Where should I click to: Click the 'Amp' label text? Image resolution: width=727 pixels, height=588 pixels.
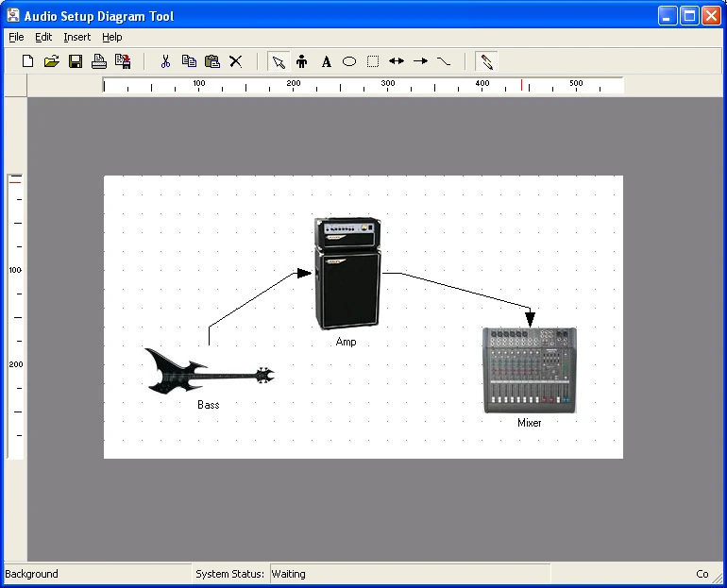pyautogui.click(x=346, y=342)
